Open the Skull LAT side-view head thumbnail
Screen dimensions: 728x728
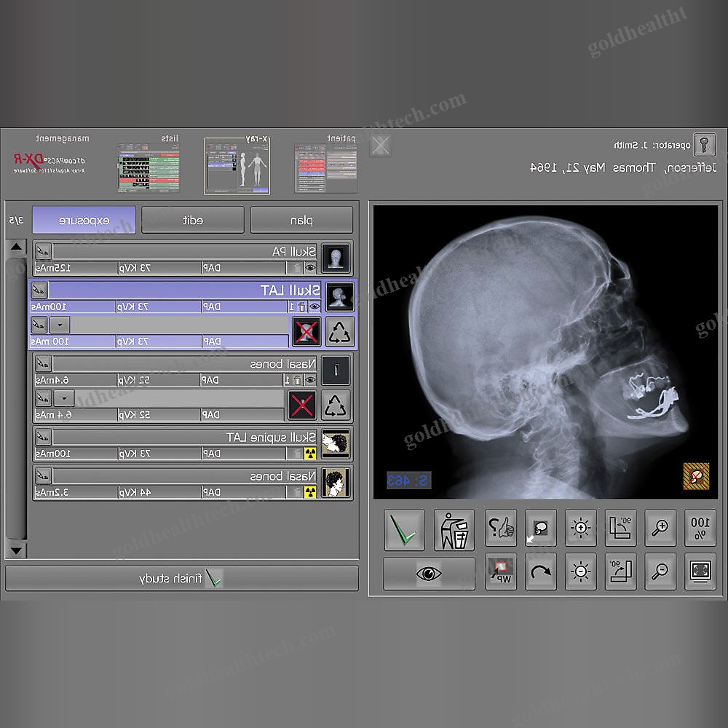(340, 297)
